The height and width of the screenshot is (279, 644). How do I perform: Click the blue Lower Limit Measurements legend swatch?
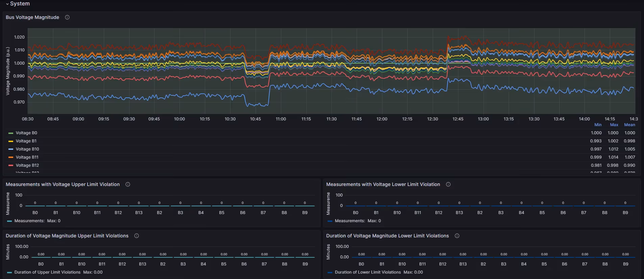[x=330, y=221]
